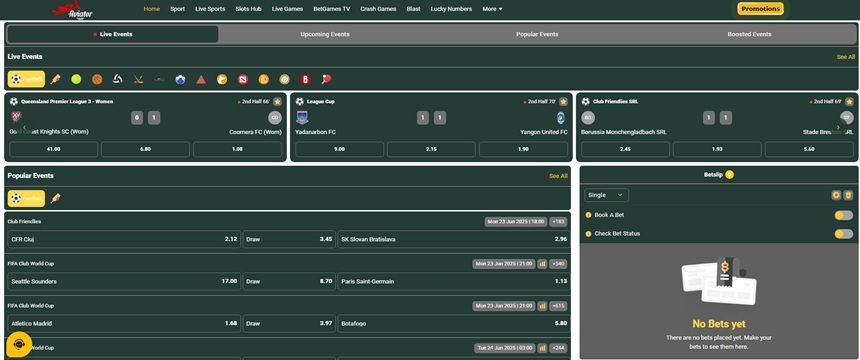
Task: Expand +244 markets for Tue 24 Jun match
Action: click(558, 348)
